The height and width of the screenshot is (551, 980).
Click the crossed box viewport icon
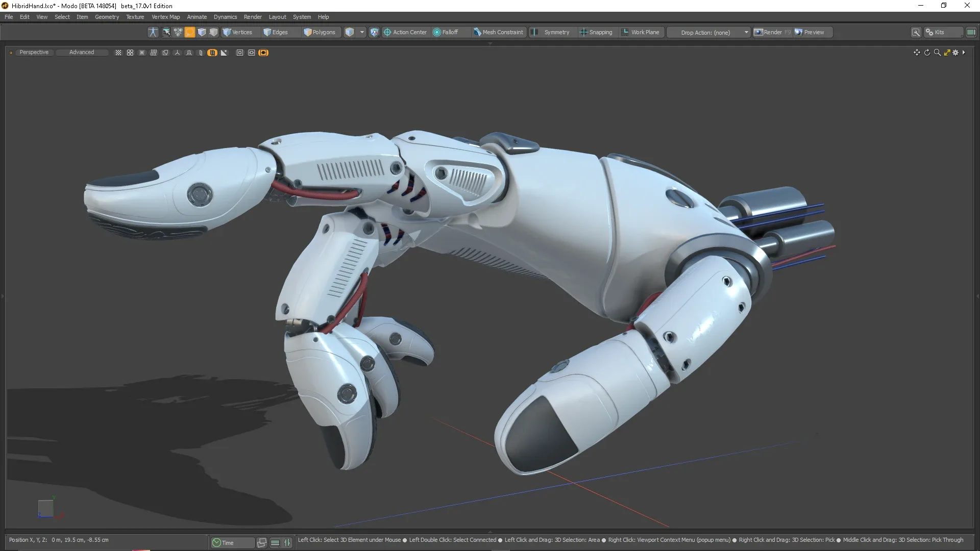(x=142, y=53)
